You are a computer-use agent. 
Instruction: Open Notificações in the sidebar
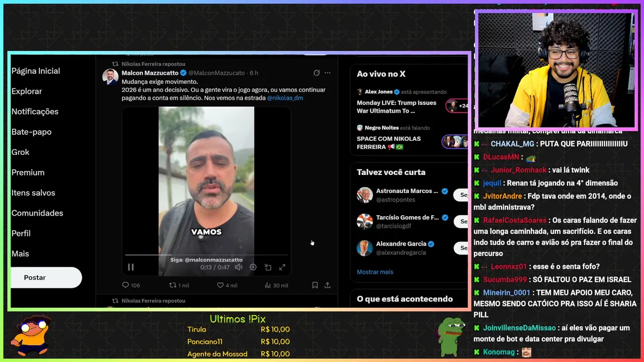click(x=35, y=112)
